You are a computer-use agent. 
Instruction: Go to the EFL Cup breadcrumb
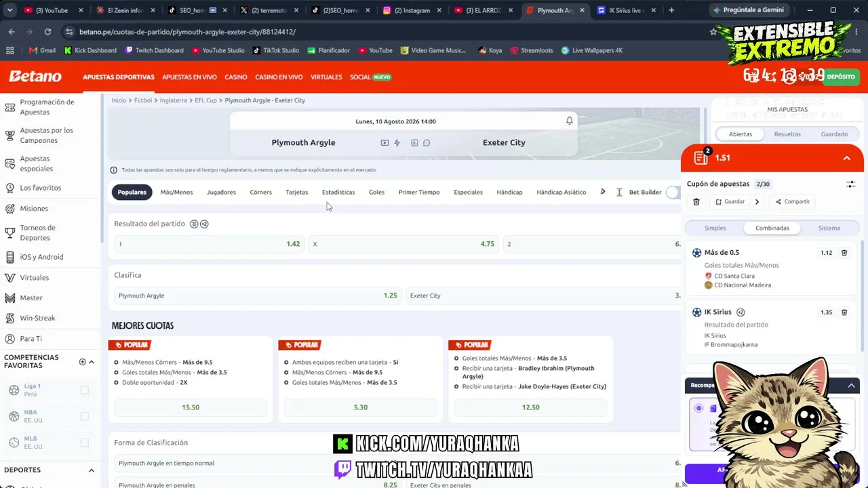point(205,100)
